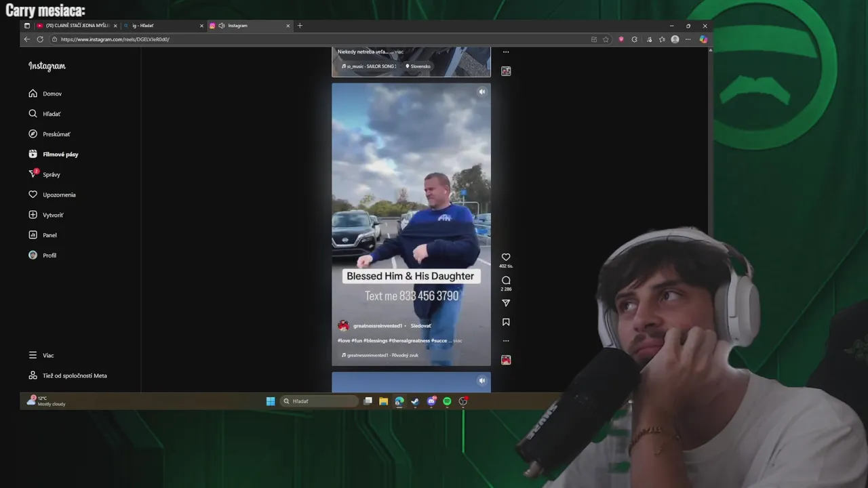Viewport: 868px width, 488px height.
Task: Open greatnessreinvented1 profile name
Action: click(377, 326)
